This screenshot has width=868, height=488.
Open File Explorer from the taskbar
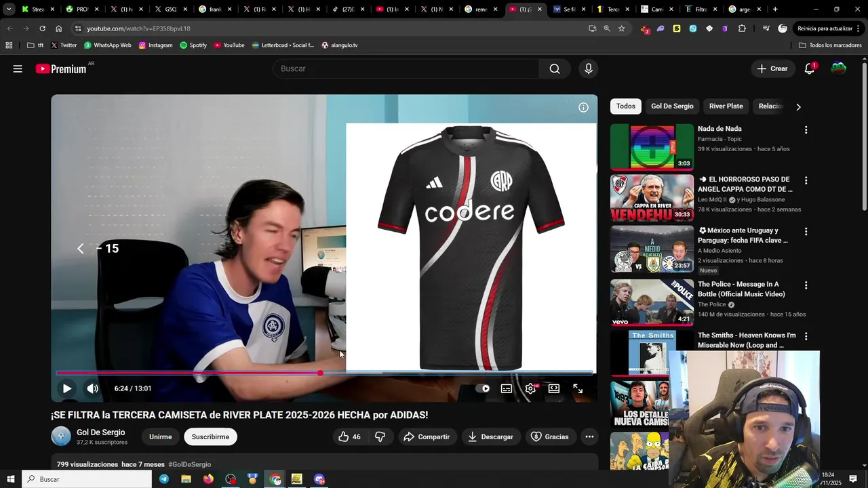186,479
